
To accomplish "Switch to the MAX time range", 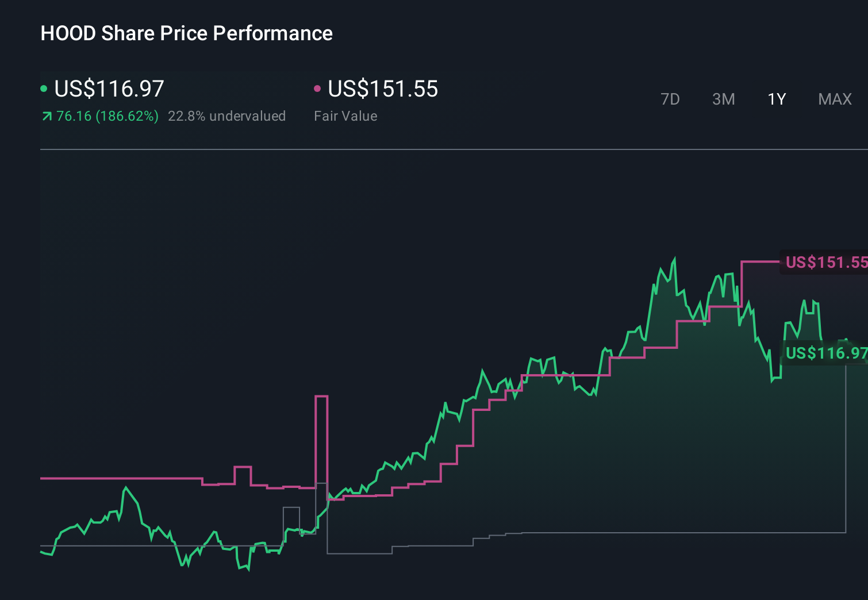I will tap(835, 99).
